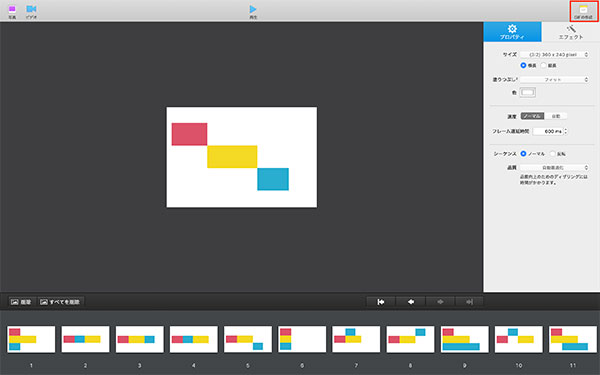This screenshot has height=375, width=600.
Task: Move selected frame right arrow
Action: [440, 302]
